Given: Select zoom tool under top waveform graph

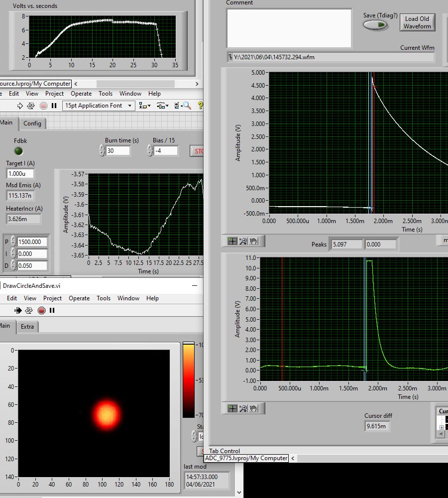Looking at the screenshot, I should (x=243, y=241).
